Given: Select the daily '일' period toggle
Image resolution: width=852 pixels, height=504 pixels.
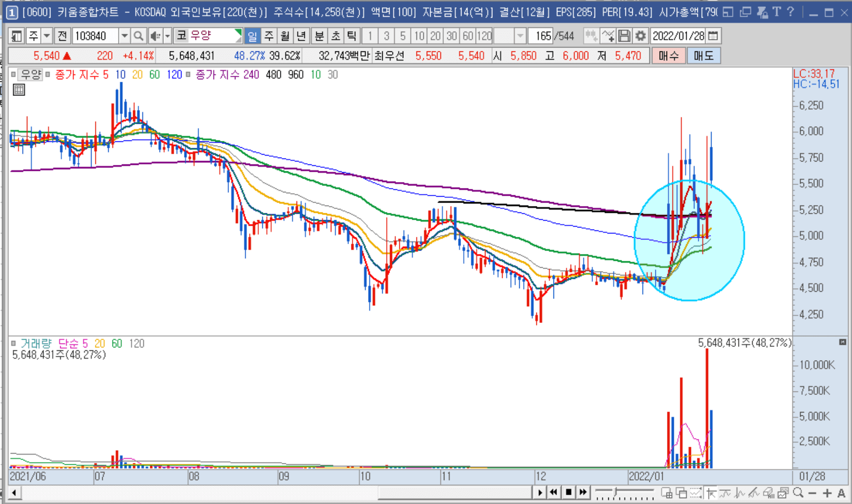Looking at the screenshot, I should click(x=252, y=36).
